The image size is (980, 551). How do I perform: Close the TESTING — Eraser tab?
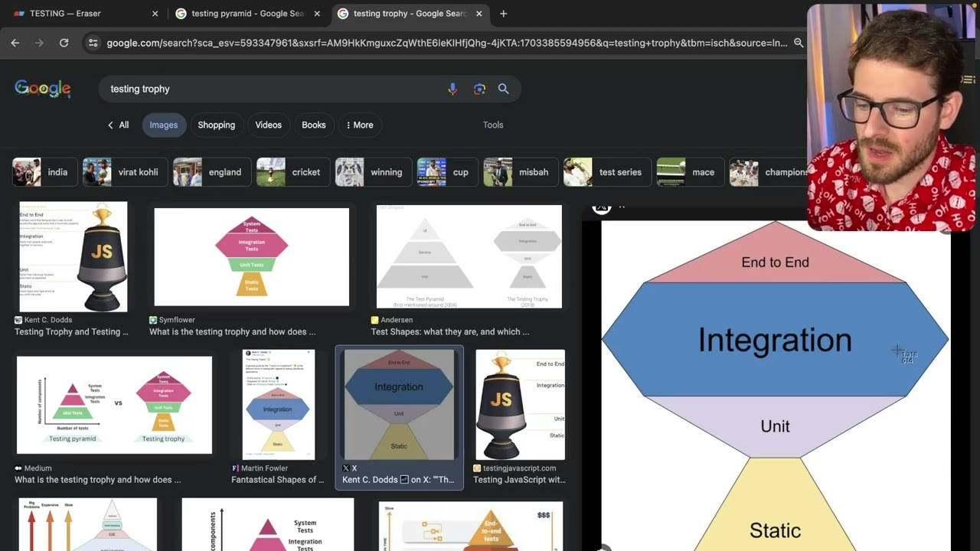155,13
